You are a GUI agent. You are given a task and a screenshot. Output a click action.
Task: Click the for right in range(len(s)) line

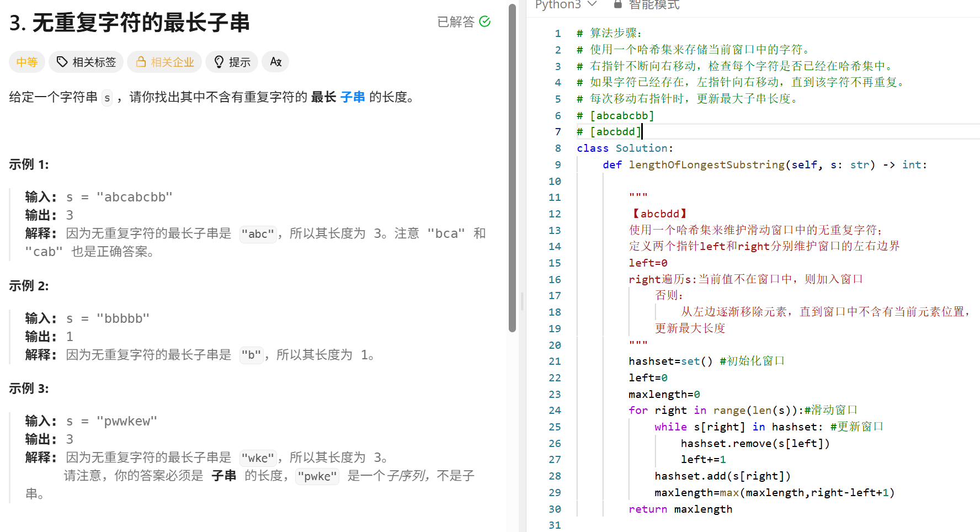tap(743, 410)
